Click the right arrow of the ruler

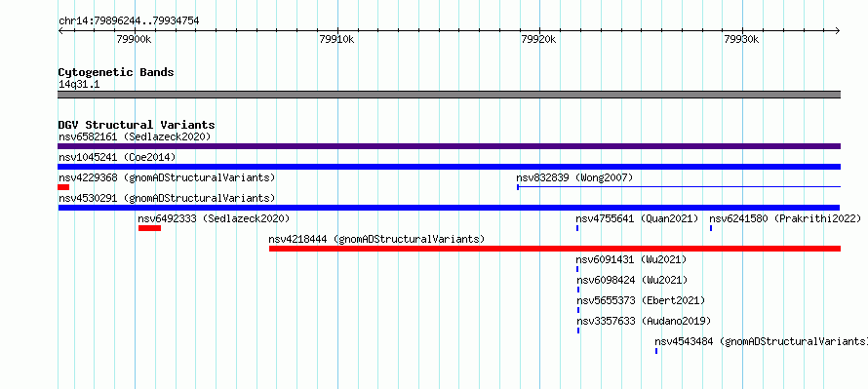pos(838,31)
